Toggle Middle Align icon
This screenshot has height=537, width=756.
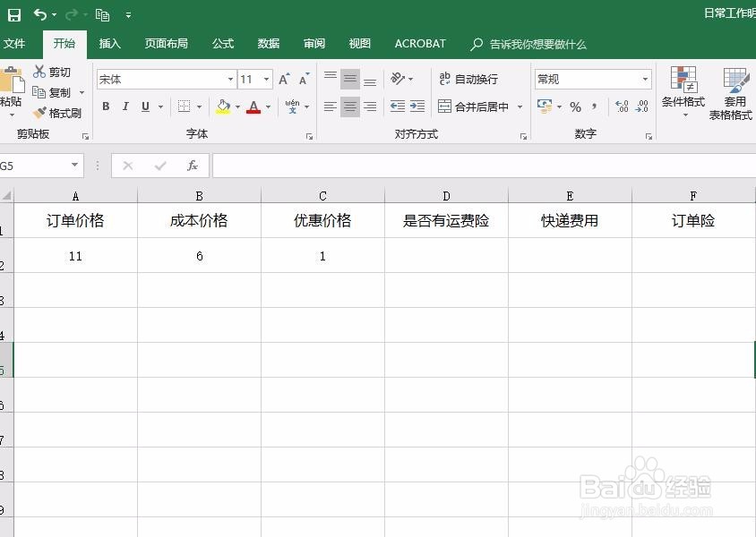click(x=350, y=79)
